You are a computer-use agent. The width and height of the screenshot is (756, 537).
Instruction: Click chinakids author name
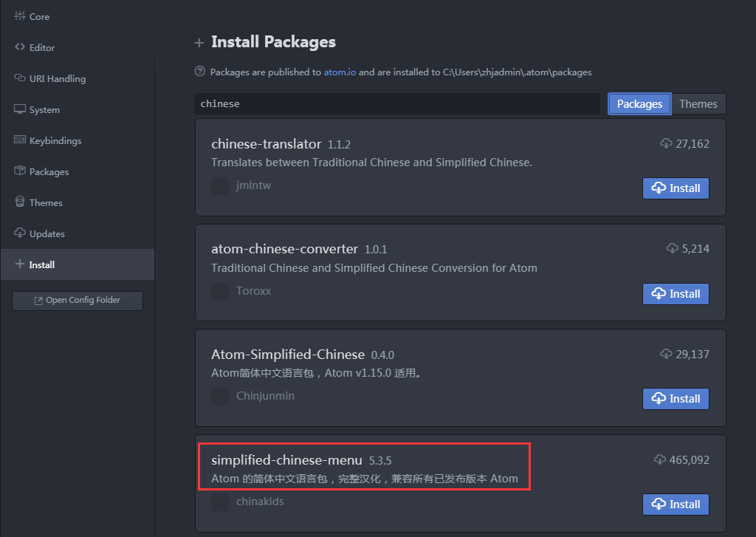pos(260,502)
